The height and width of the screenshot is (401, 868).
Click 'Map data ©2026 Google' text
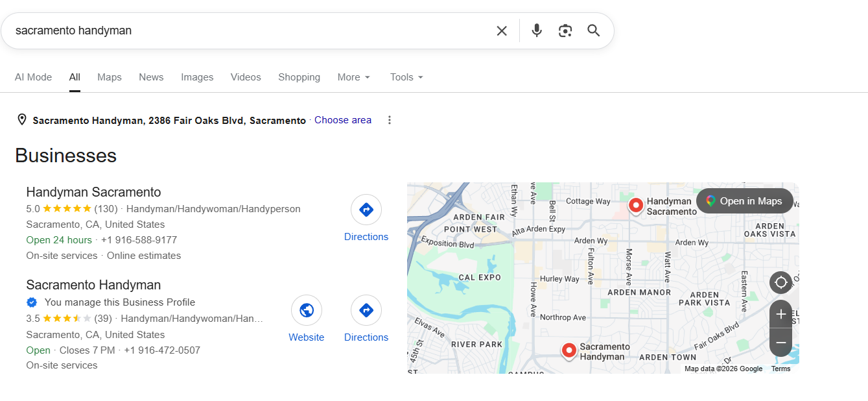pos(723,369)
